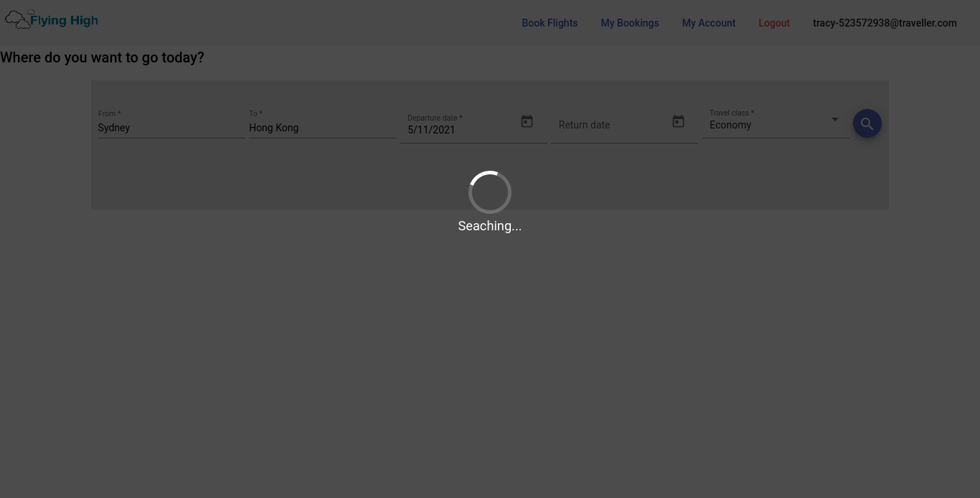Image resolution: width=980 pixels, height=498 pixels.
Task: Open the Return date calendar picker
Action: click(x=678, y=121)
